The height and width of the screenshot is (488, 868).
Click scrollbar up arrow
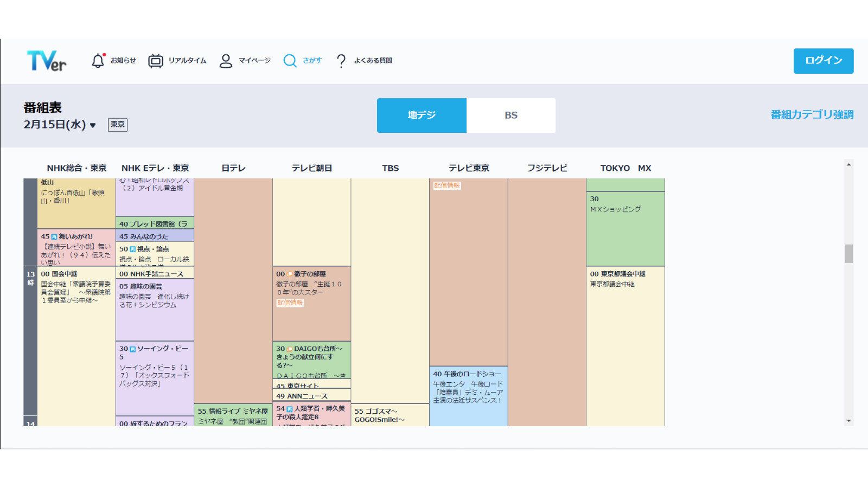[848, 164]
